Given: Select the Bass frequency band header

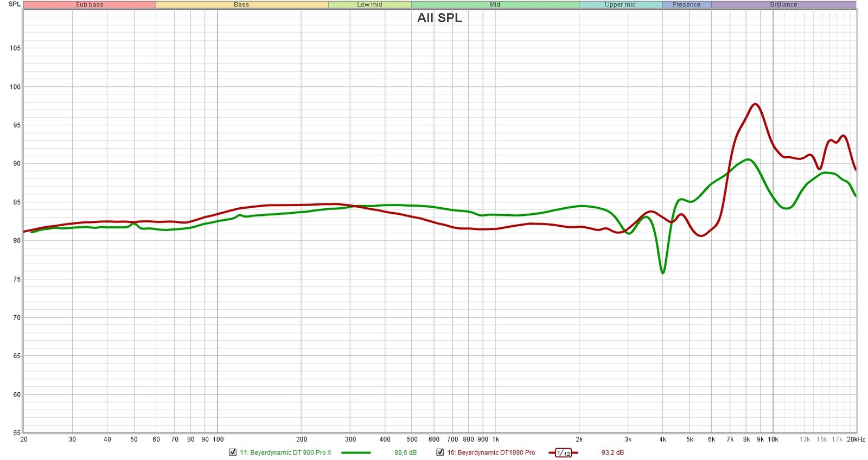Looking at the screenshot, I should pyautogui.click(x=241, y=4).
